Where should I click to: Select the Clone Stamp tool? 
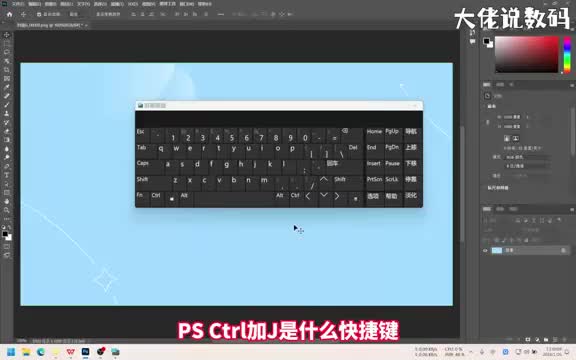(x=7, y=114)
